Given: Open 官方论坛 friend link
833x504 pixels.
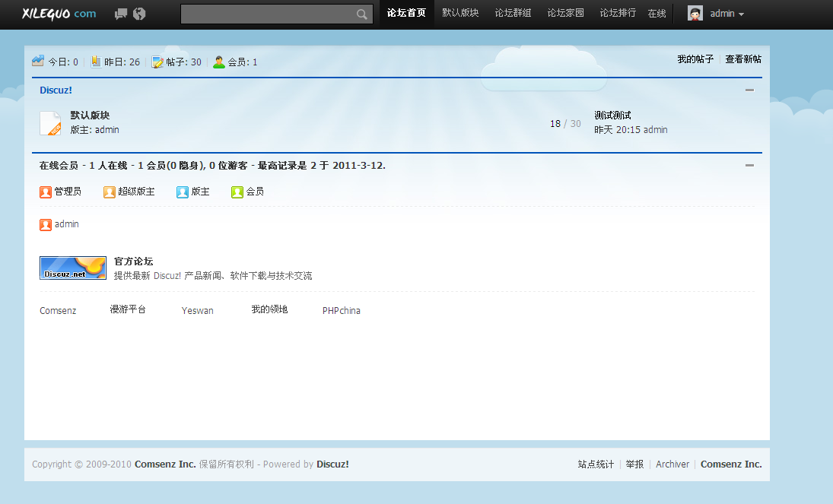Looking at the screenshot, I should point(133,262).
